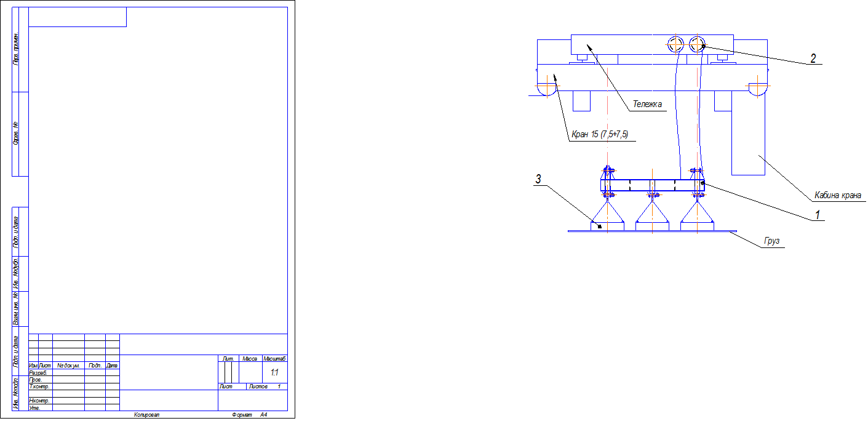Viewport: 868px width, 421px height.
Task: Select the 'Пров.' row label
Action: (36, 380)
